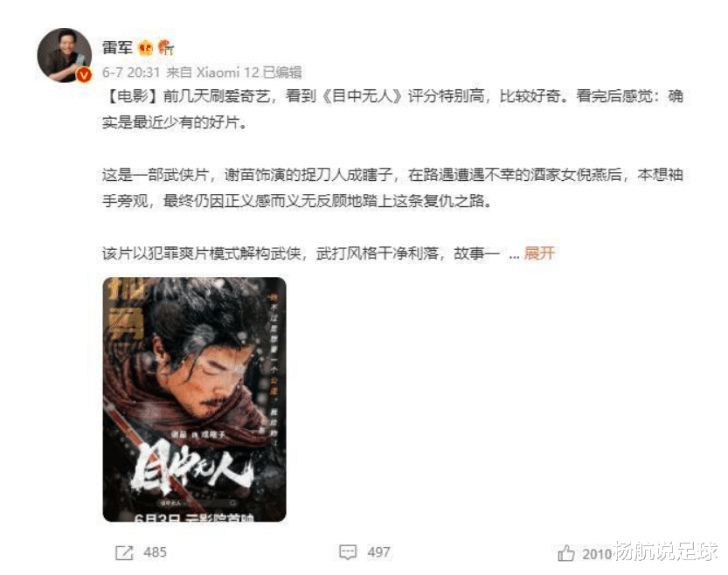Click the second paragraph about 谢苗
728x575 pixels.
pos(392,188)
